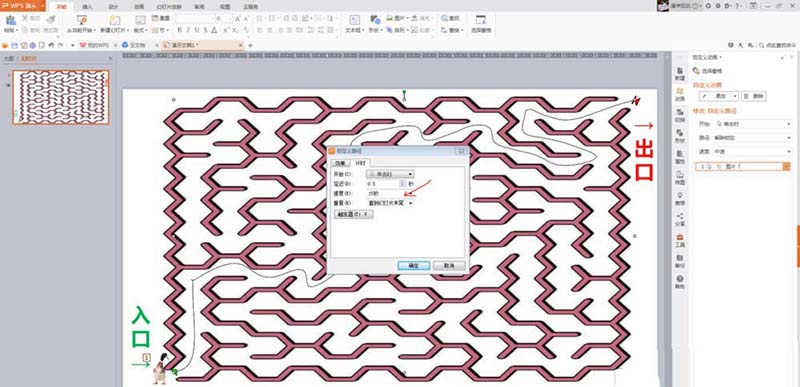Click the Speed value field in dialog
800x387 pixels.
pos(385,193)
